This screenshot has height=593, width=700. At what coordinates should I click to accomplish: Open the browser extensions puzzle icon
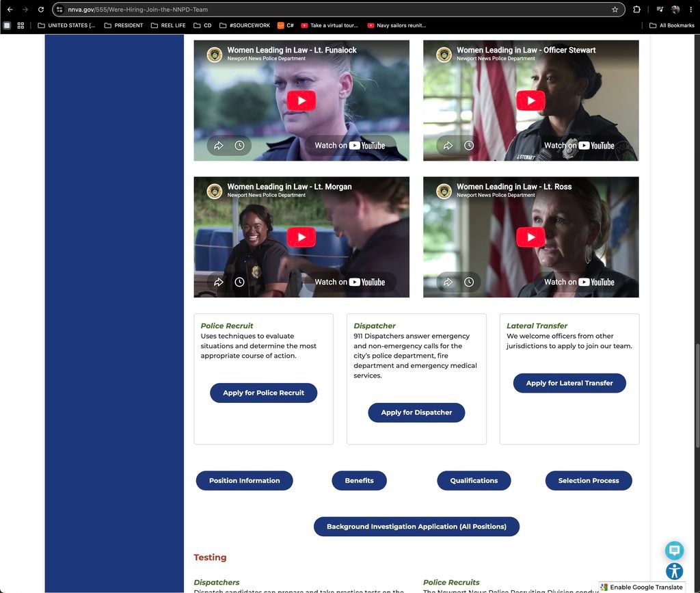(636, 10)
